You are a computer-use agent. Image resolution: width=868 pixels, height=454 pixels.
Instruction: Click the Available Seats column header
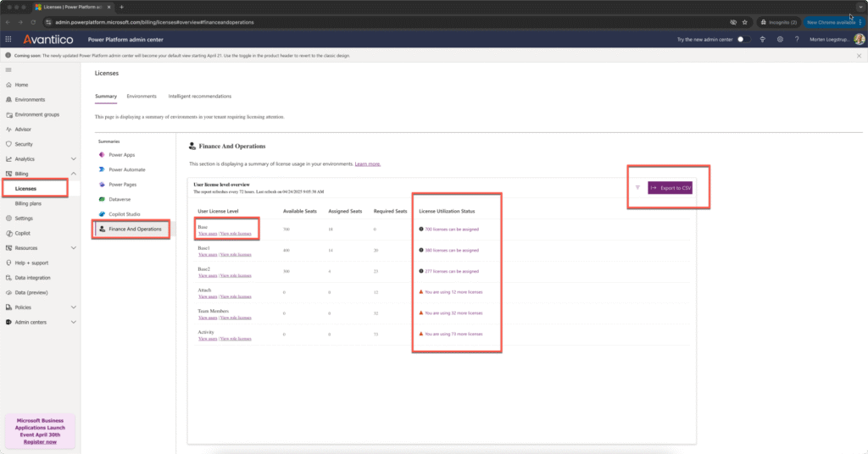click(300, 211)
